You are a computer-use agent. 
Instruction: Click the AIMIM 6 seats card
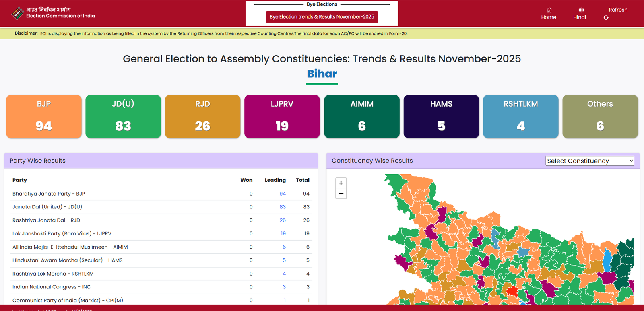(x=361, y=117)
